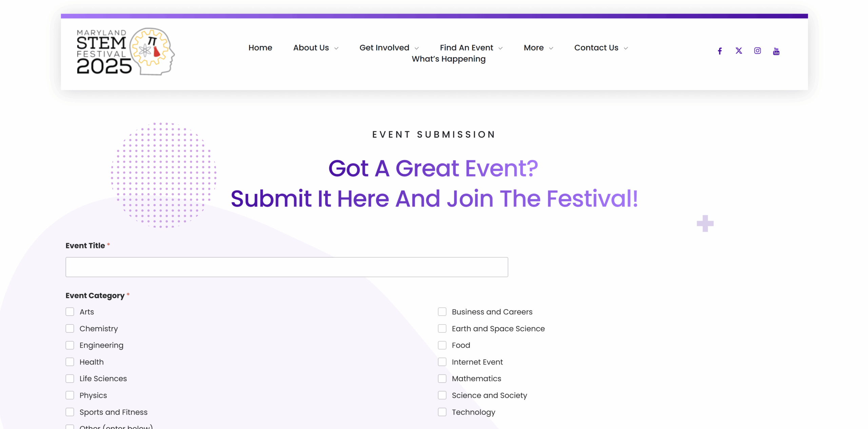Click the Maryland STEM Festival 2025 logo
The height and width of the screenshot is (429, 868).
tap(125, 52)
